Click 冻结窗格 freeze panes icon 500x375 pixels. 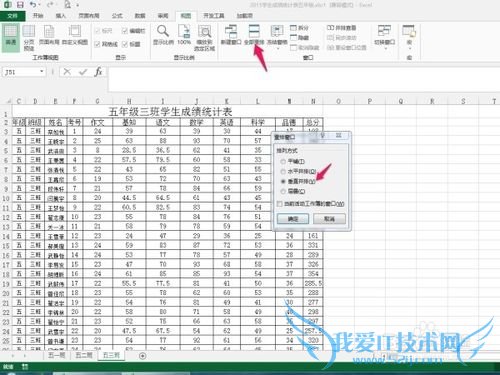(277, 32)
